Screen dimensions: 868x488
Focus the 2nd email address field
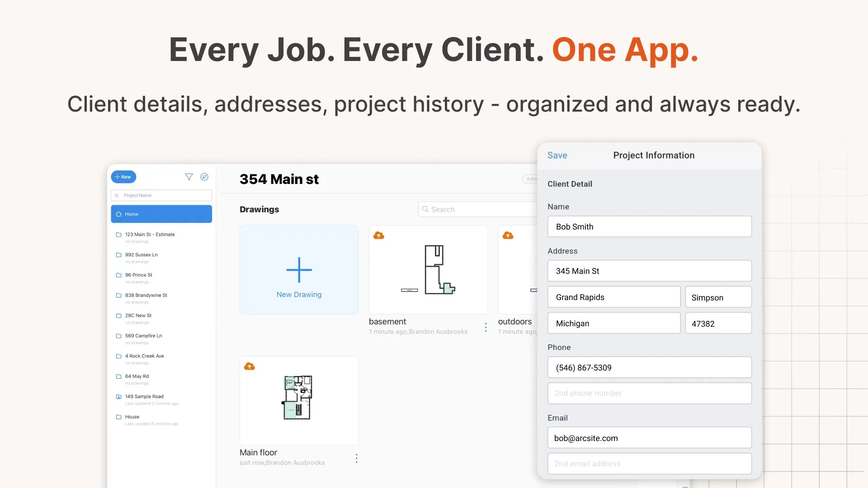coord(650,464)
